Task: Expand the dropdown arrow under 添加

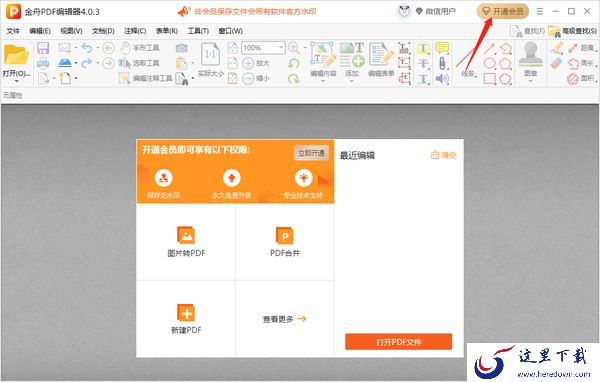Action: coord(352,81)
